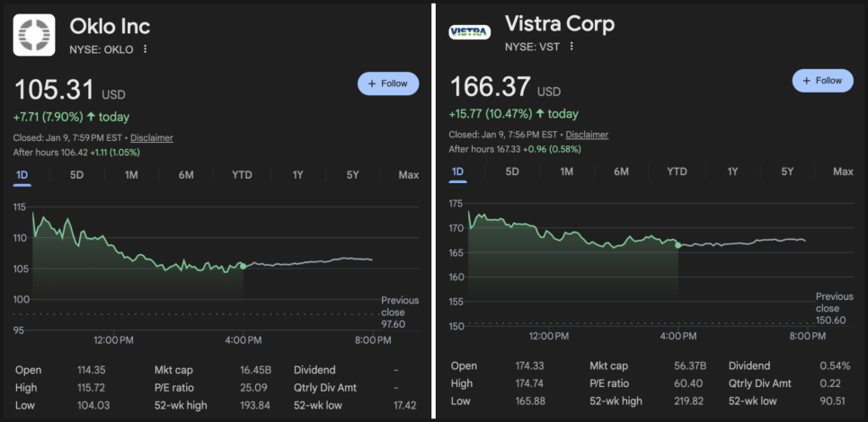Screen dimensions: 868x422
Task: Click the Vistra Corp company logo
Action: (469, 32)
